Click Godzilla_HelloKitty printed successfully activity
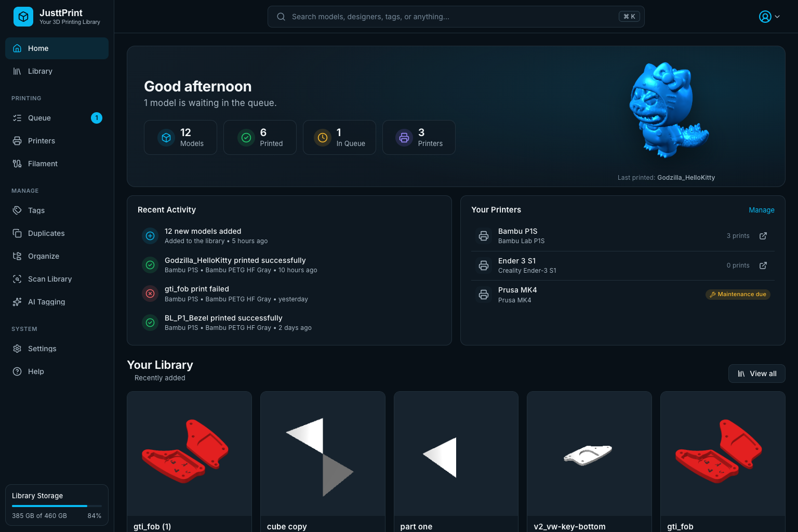 click(289, 265)
